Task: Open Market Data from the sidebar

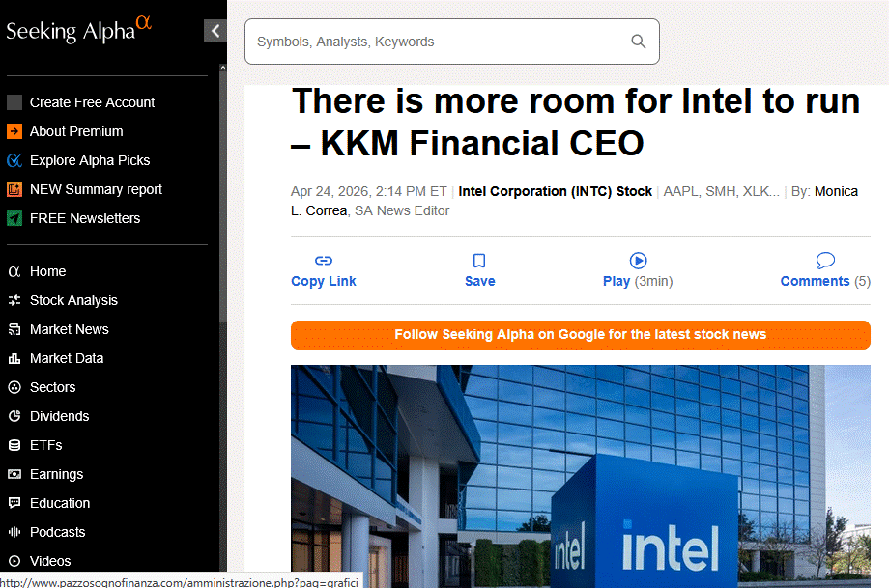Action: click(x=67, y=358)
